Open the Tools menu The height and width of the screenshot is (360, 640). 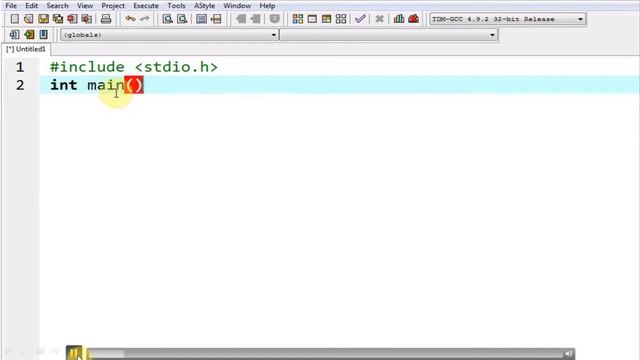(x=176, y=6)
